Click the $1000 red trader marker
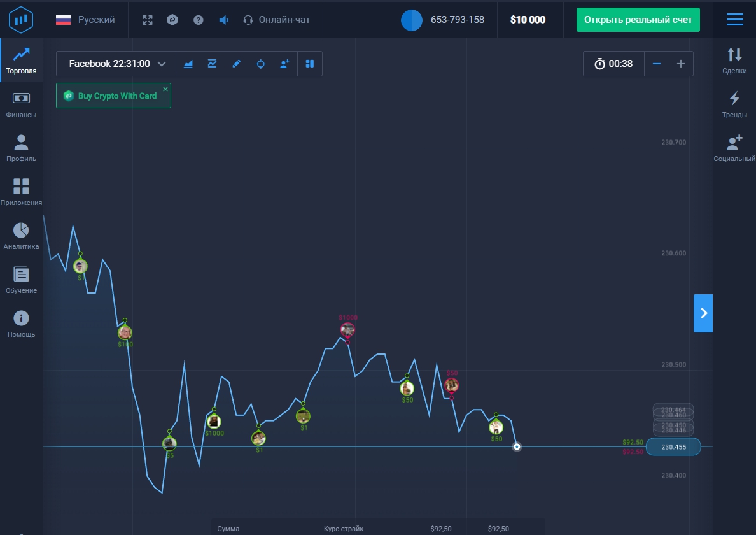Screen dimensions: 756x535 pos(347,330)
